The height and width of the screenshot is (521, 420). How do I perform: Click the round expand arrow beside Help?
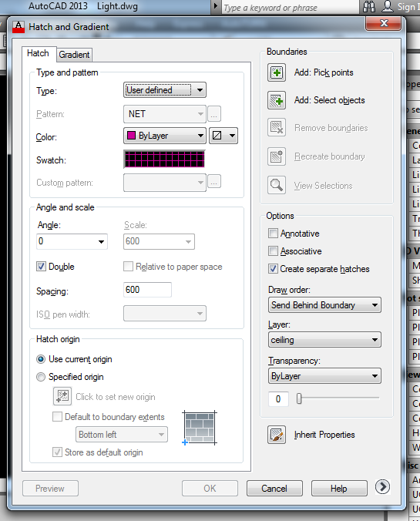point(382,487)
